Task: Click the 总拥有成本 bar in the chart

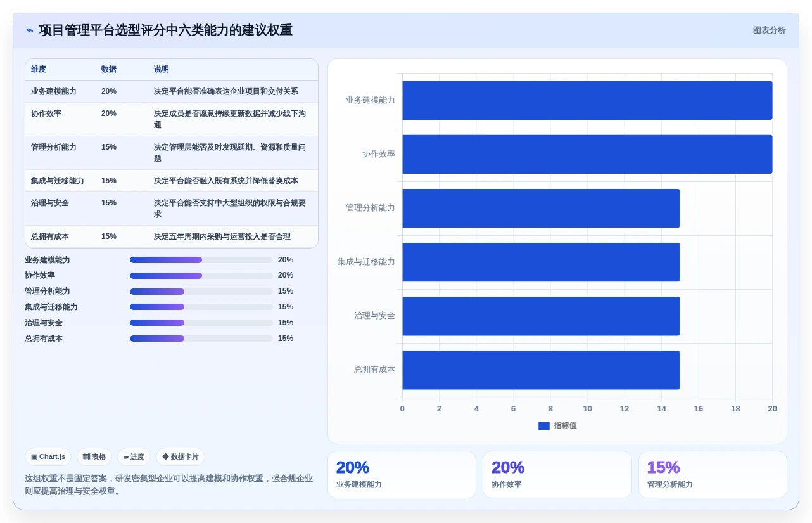Action: tap(541, 370)
